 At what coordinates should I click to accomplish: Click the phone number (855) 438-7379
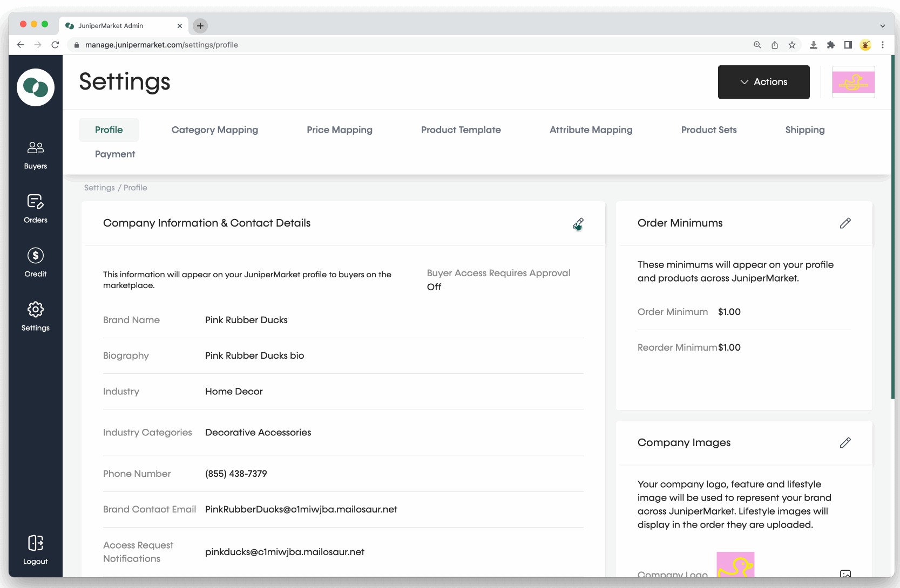click(x=236, y=474)
